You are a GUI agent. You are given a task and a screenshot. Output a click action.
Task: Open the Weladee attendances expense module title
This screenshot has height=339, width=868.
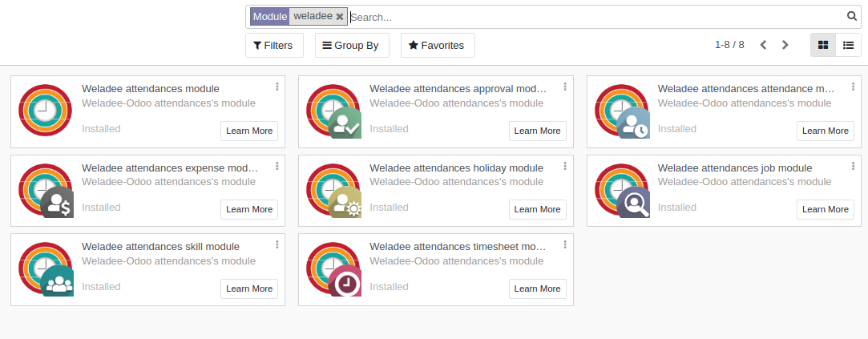pos(170,167)
